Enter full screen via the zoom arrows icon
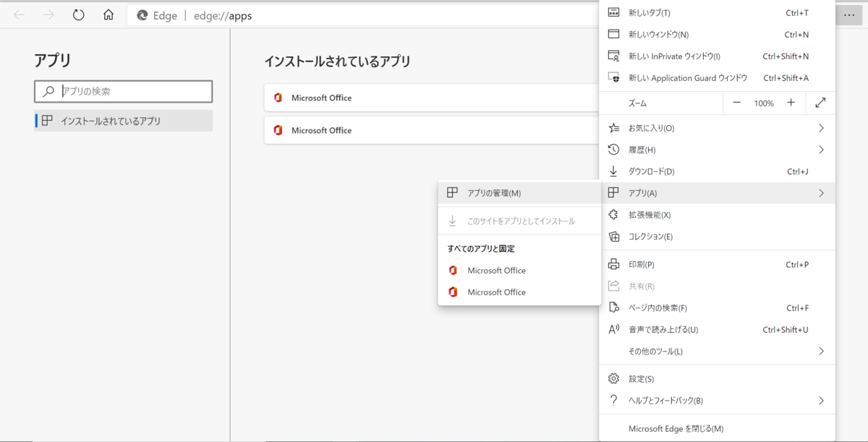 pyautogui.click(x=820, y=103)
